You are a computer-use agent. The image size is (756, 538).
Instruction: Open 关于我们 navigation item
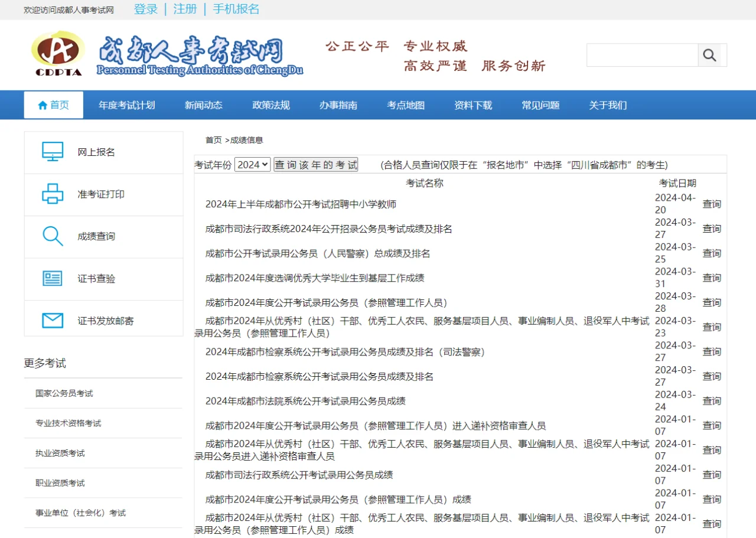click(608, 105)
